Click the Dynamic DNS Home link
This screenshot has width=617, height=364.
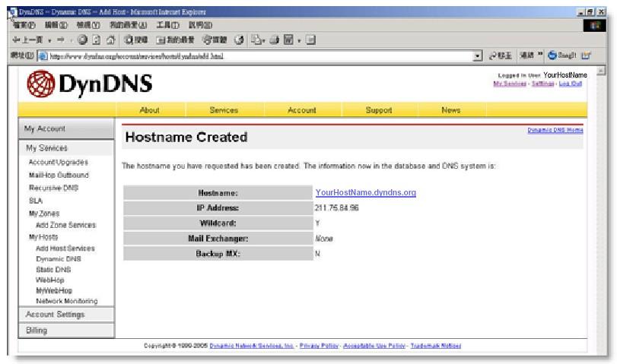[555, 130]
